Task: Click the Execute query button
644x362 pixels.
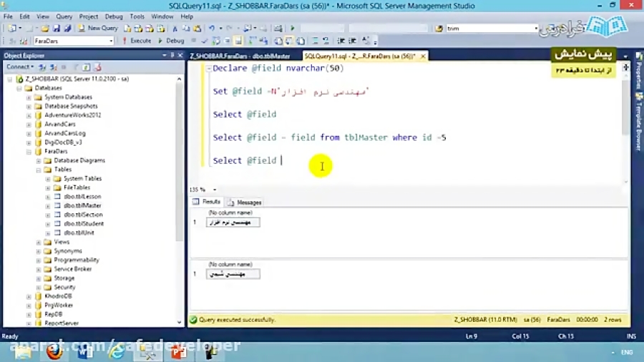Action: [137, 41]
